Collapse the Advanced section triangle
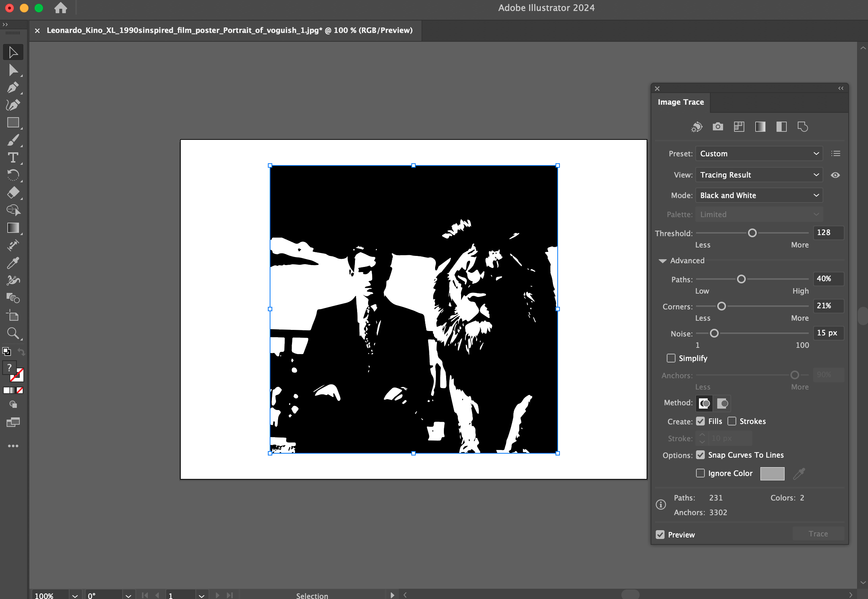Viewport: 868px width, 599px height. [x=662, y=261]
